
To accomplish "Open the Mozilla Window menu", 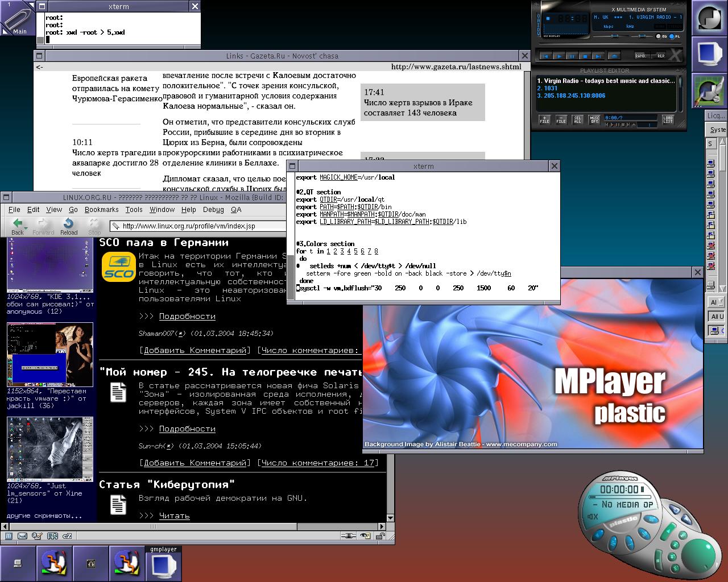I will coord(162,210).
